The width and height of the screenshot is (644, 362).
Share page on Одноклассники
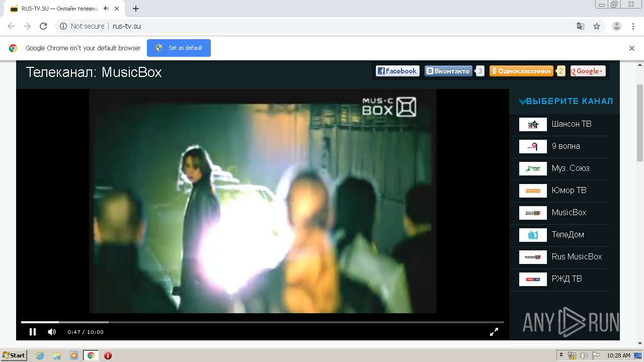[x=521, y=71]
